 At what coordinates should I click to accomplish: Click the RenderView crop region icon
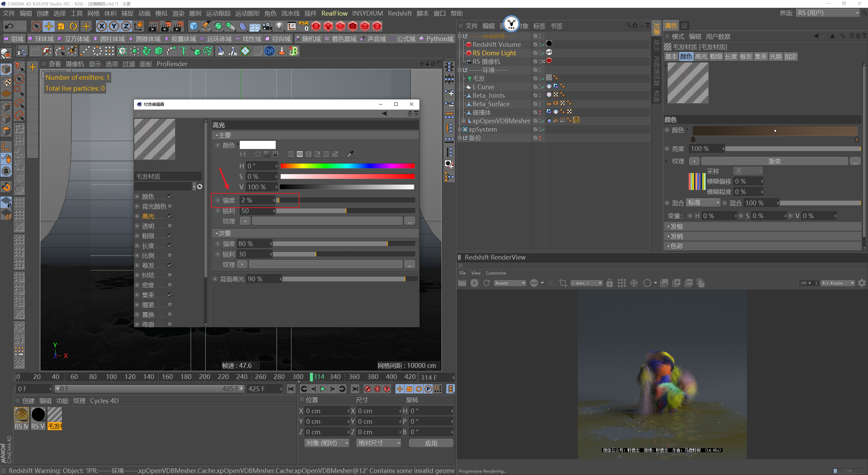[563, 283]
